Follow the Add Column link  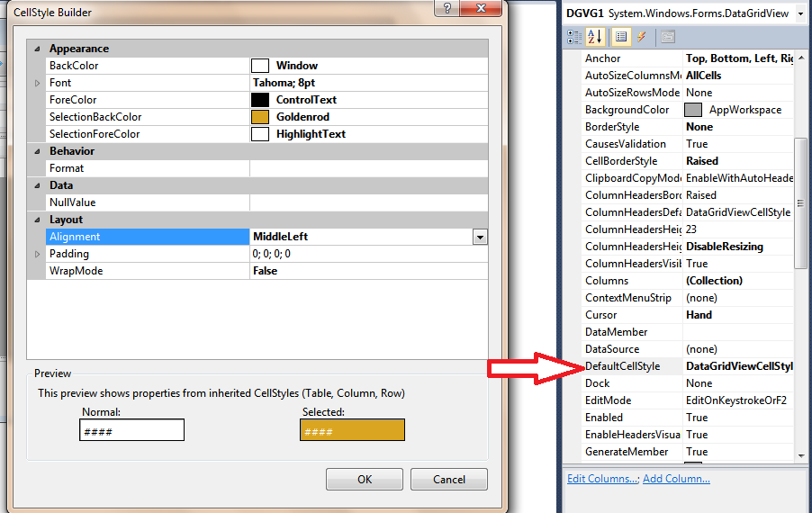[676, 479]
